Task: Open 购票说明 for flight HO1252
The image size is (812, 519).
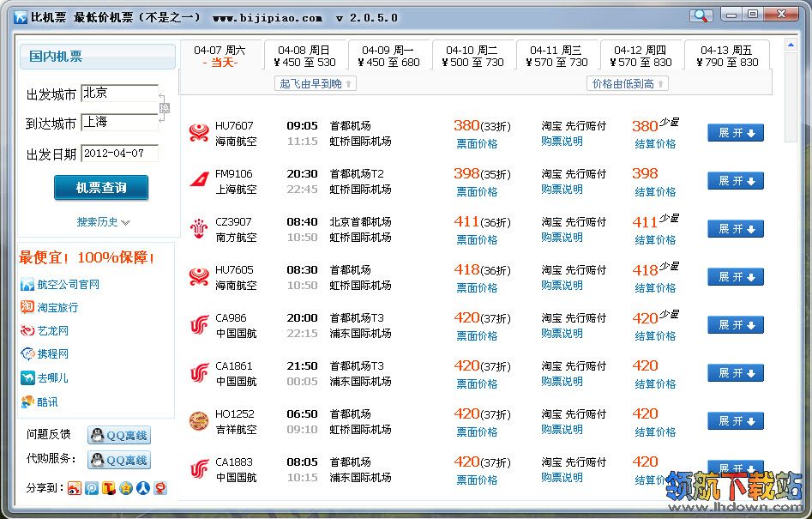Action: pos(562,430)
